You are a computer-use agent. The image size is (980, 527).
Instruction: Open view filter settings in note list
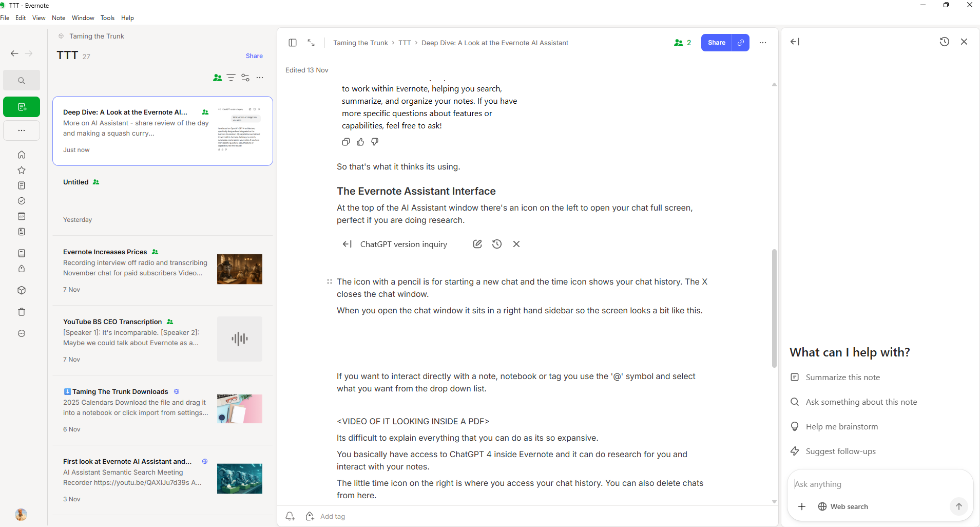[x=245, y=78]
